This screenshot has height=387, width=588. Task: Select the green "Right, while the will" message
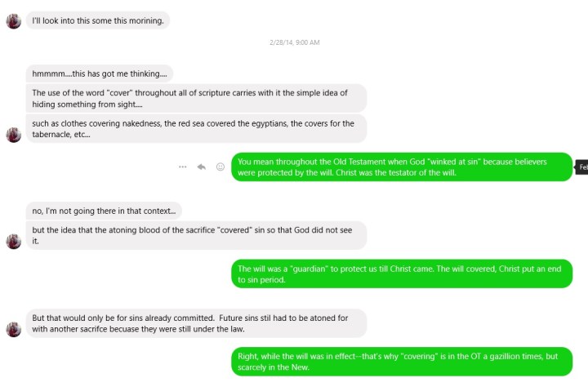click(x=402, y=362)
